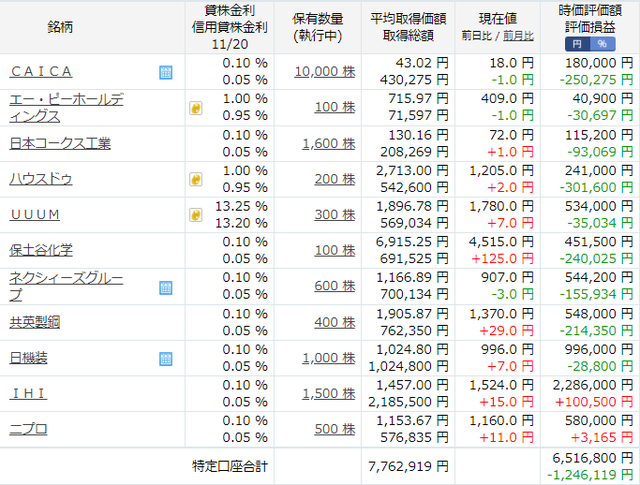The height and width of the screenshot is (485, 640).
Task: Click the 1,600 株 holdings link
Action: tap(329, 143)
